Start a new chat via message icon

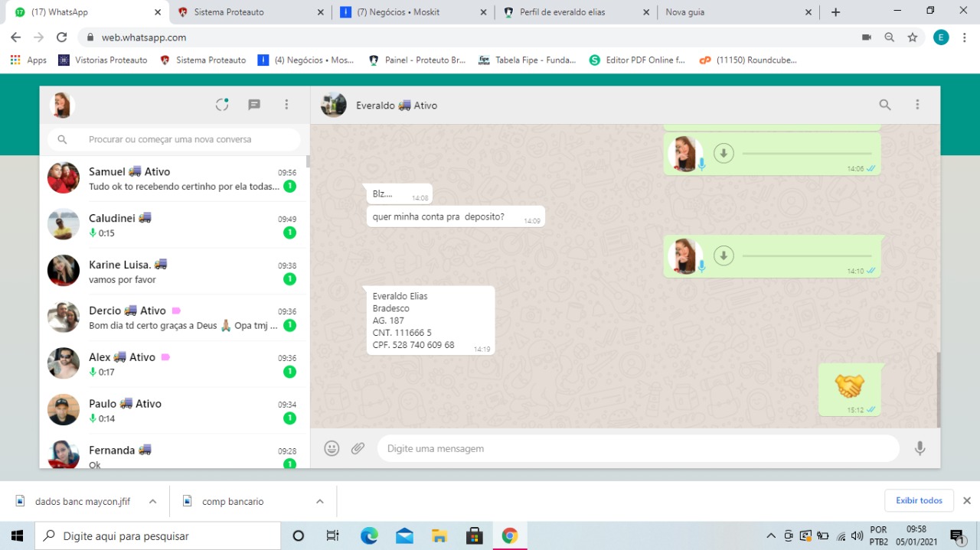254,105
